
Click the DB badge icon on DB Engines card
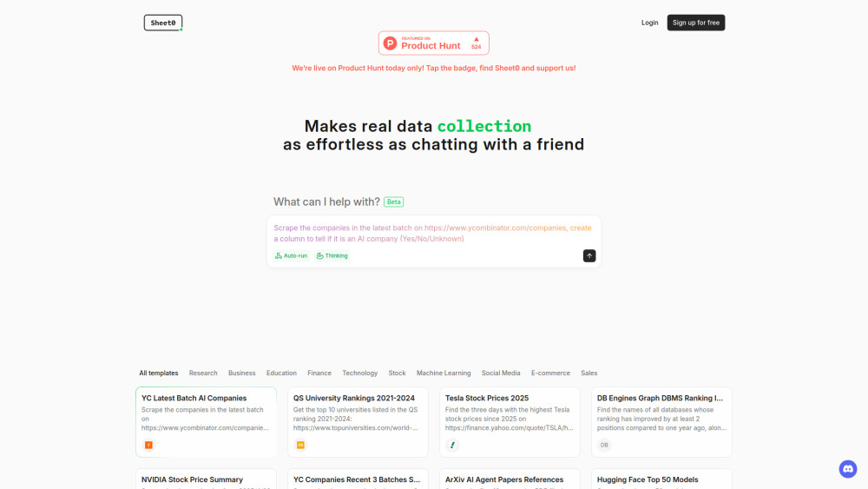pos(604,445)
